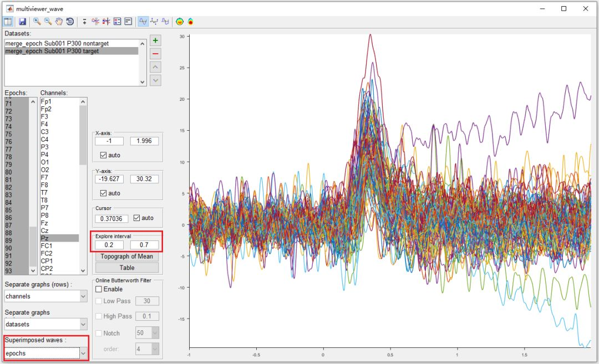Image resolution: width=599 pixels, height=364 pixels.
Task: Select the continuous line wave style icon
Action: 143,22
